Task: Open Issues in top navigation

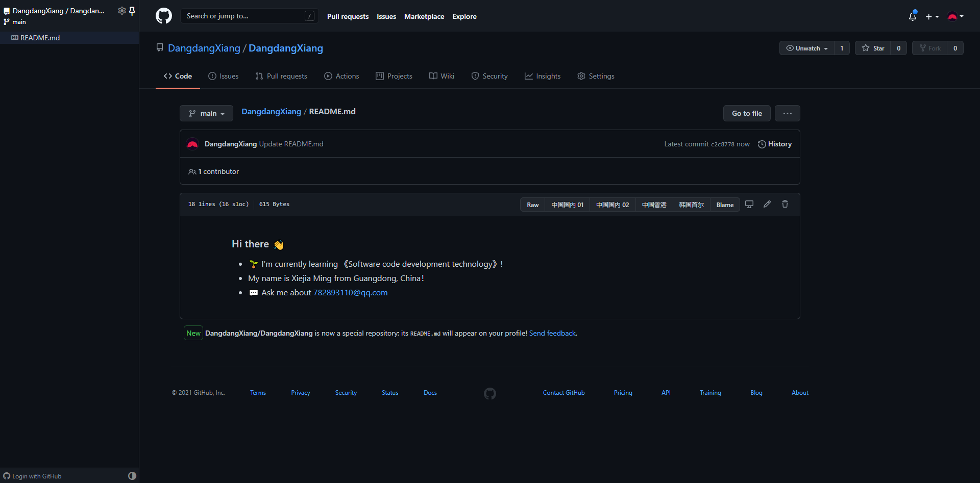Action: pos(386,16)
